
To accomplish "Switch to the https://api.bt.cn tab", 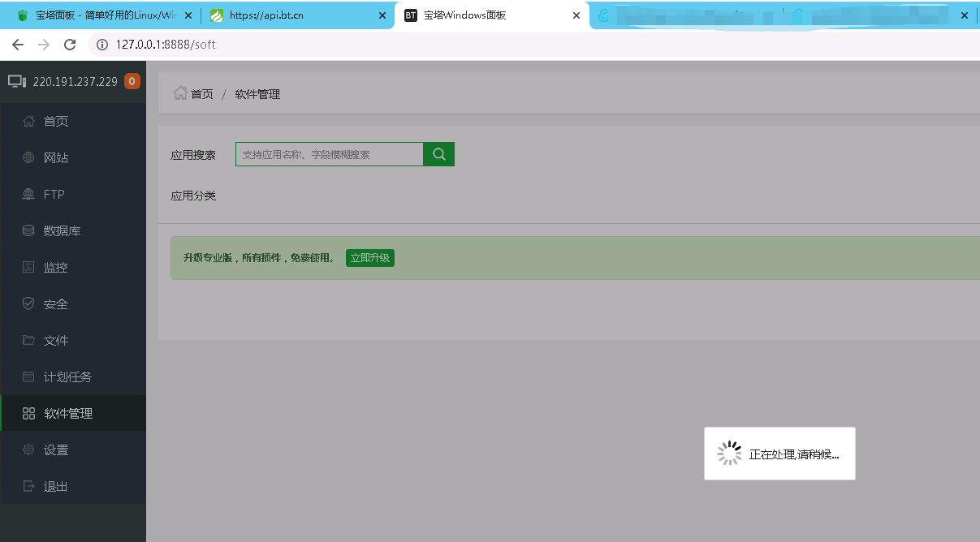I will 297,15.
